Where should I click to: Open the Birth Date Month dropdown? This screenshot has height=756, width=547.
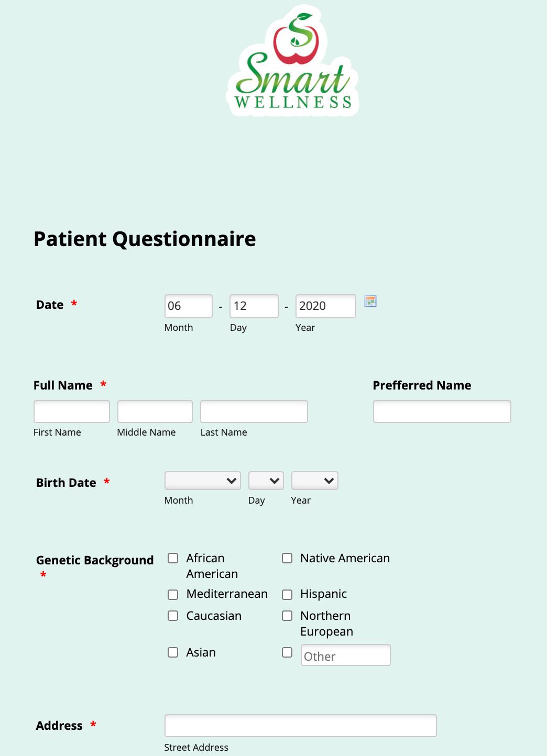pos(202,481)
